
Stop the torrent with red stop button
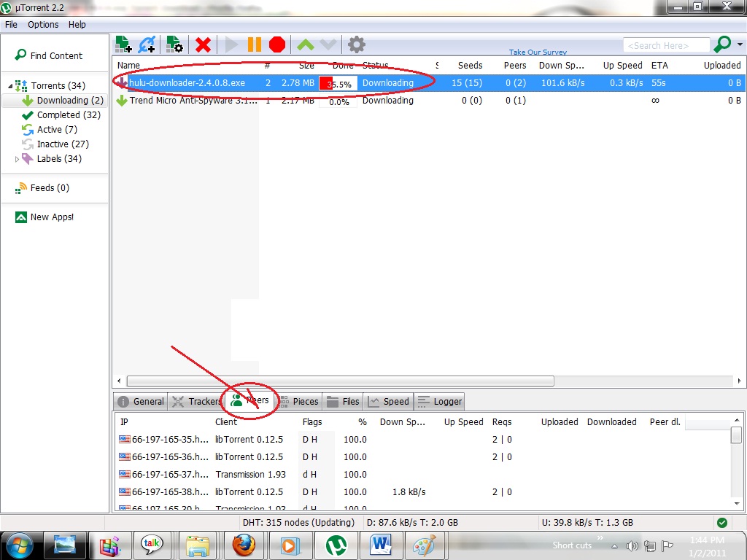click(276, 44)
